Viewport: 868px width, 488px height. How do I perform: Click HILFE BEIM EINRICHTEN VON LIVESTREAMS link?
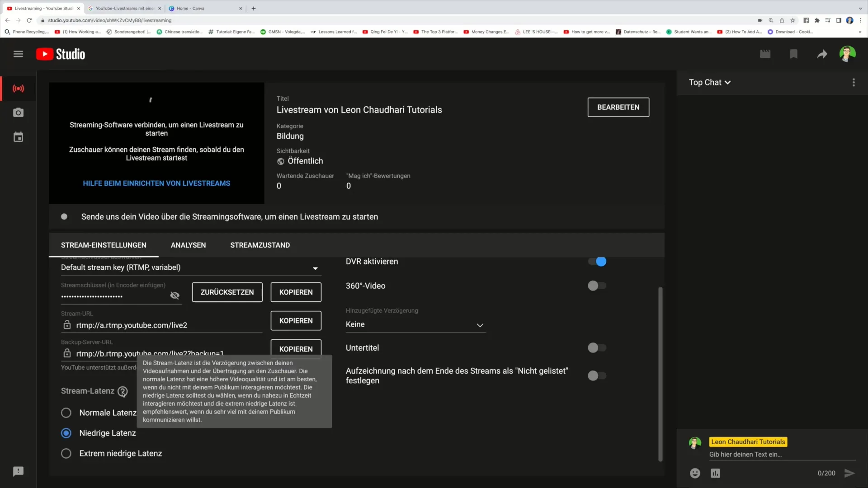pyautogui.click(x=156, y=183)
